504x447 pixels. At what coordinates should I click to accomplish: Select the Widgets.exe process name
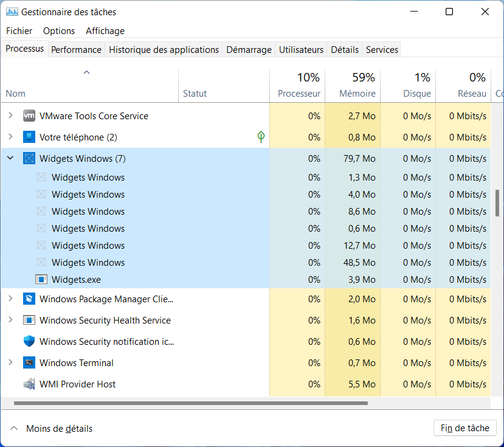76,280
